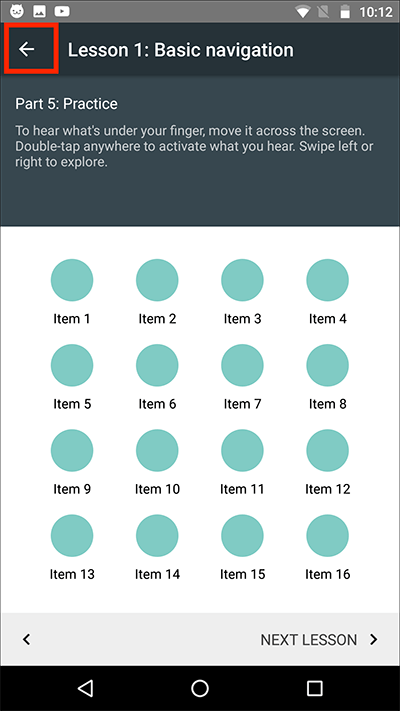Tap the Item 9 circle

click(72, 450)
